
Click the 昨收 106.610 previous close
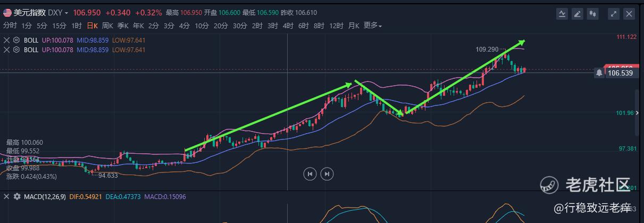point(299,12)
